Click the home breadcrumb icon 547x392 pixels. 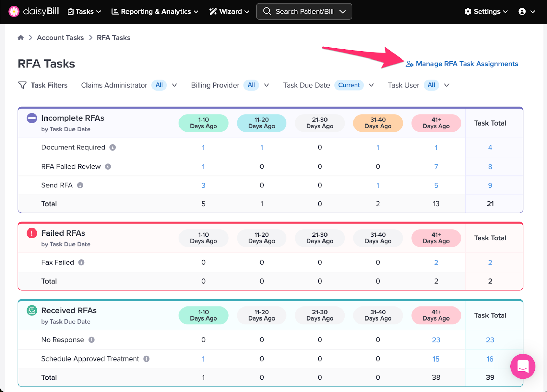pos(21,38)
